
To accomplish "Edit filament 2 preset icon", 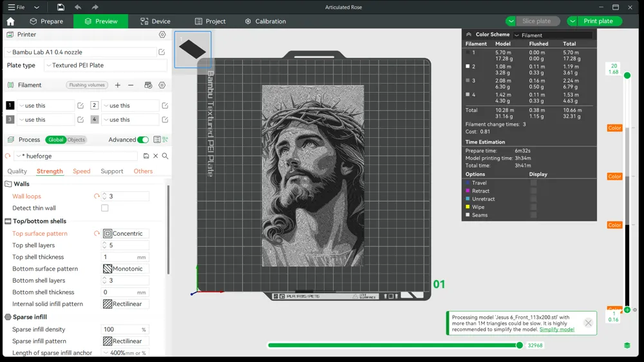I will tap(165, 106).
